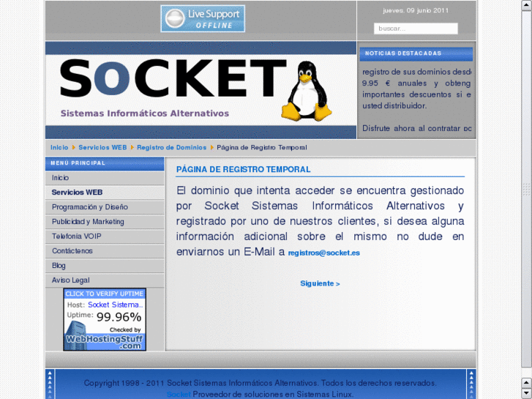Click the Menú Principal header
This screenshot has height=399, width=532.
[105, 163]
